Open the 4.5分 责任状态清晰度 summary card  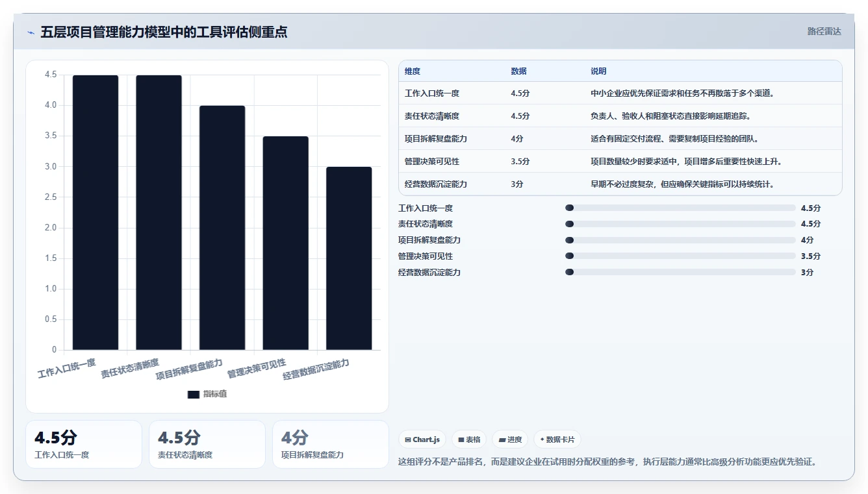pos(207,444)
